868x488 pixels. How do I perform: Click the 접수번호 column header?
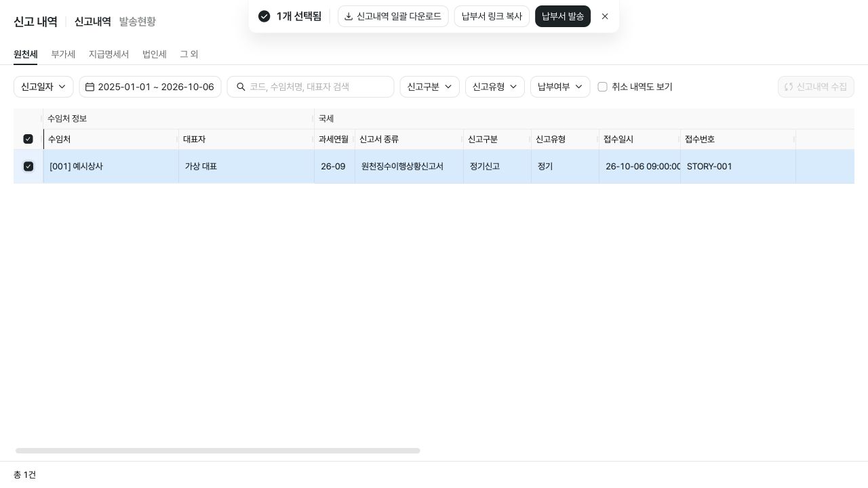coord(738,139)
